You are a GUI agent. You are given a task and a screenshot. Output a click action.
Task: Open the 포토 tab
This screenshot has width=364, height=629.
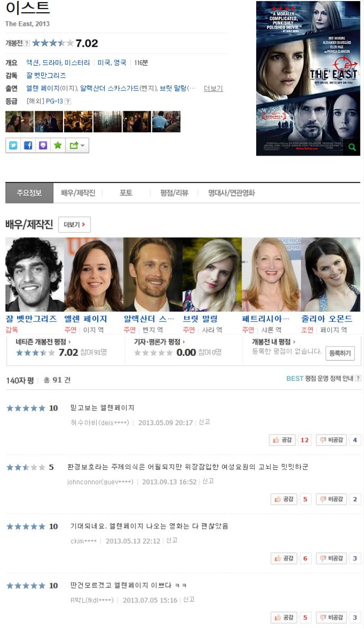tap(126, 193)
